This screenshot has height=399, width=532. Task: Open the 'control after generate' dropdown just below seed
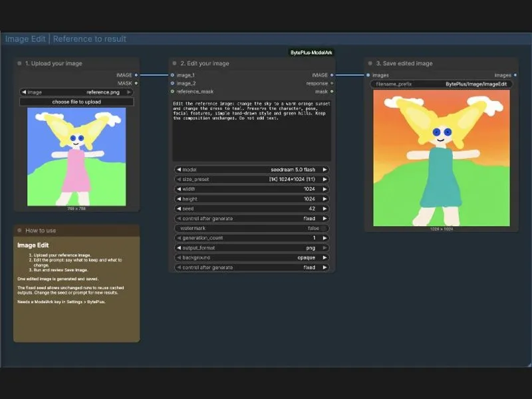pyautogui.click(x=251, y=219)
